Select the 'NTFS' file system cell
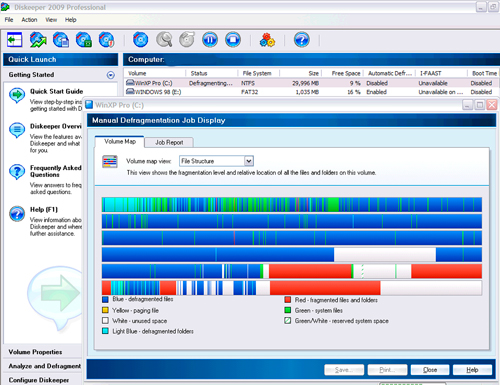This screenshot has width=500, height=385. (x=248, y=83)
